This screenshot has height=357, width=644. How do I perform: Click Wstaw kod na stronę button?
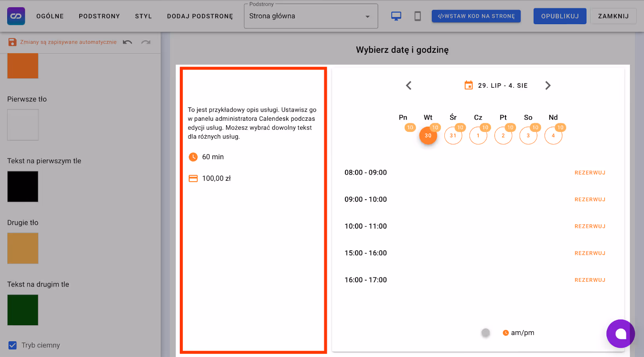(476, 16)
